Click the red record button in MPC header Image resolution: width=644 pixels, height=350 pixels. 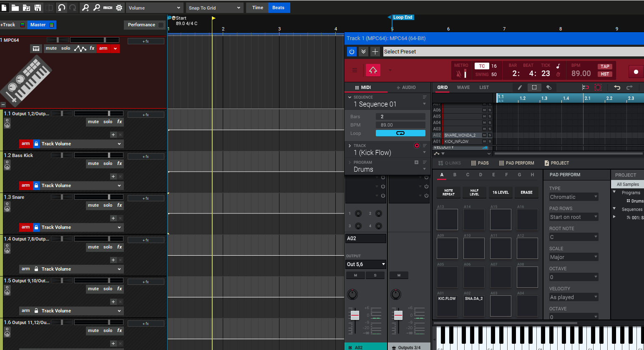pos(636,71)
